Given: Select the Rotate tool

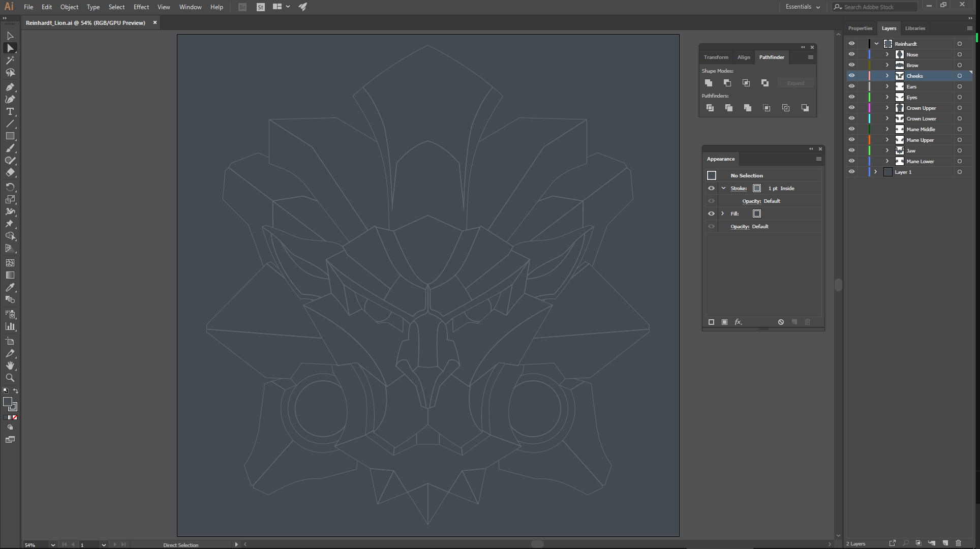Looking at the screenshot, I should tap(10, 187).
